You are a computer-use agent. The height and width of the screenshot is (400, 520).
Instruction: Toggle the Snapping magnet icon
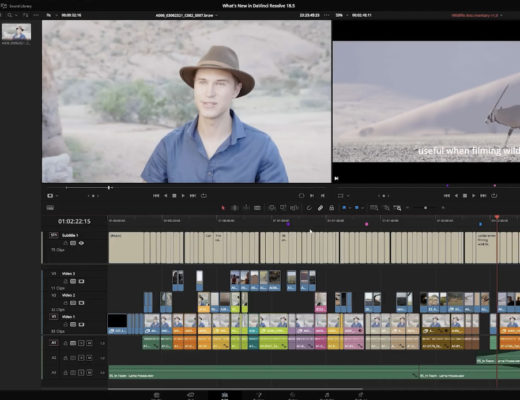pos(309,208)
